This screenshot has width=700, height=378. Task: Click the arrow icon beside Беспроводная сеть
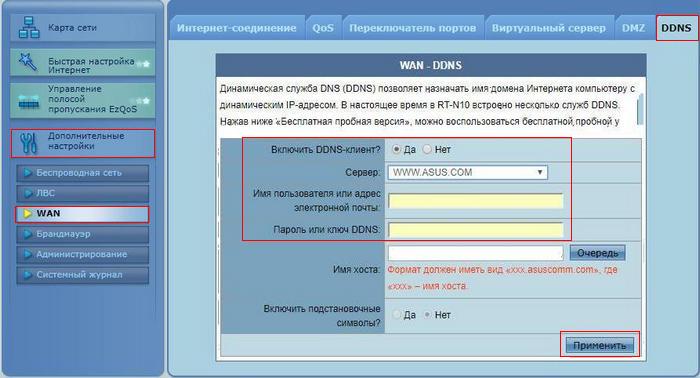point(28,173)
